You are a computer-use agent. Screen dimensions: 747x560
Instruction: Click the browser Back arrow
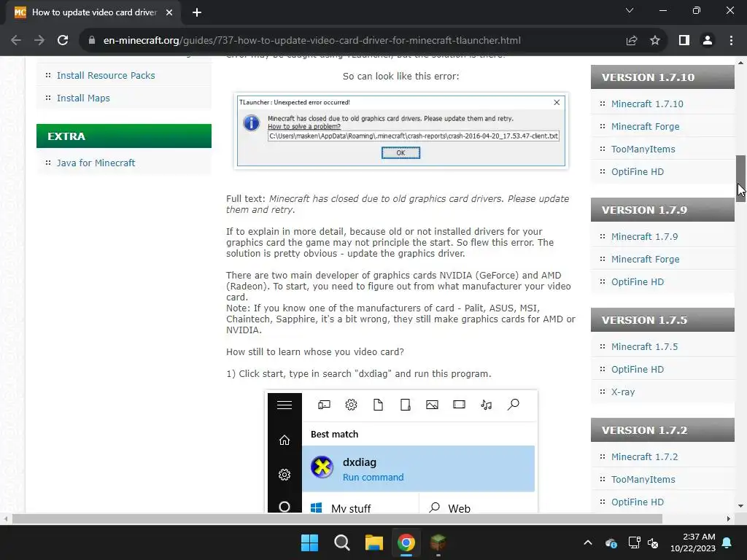[16, 41]
